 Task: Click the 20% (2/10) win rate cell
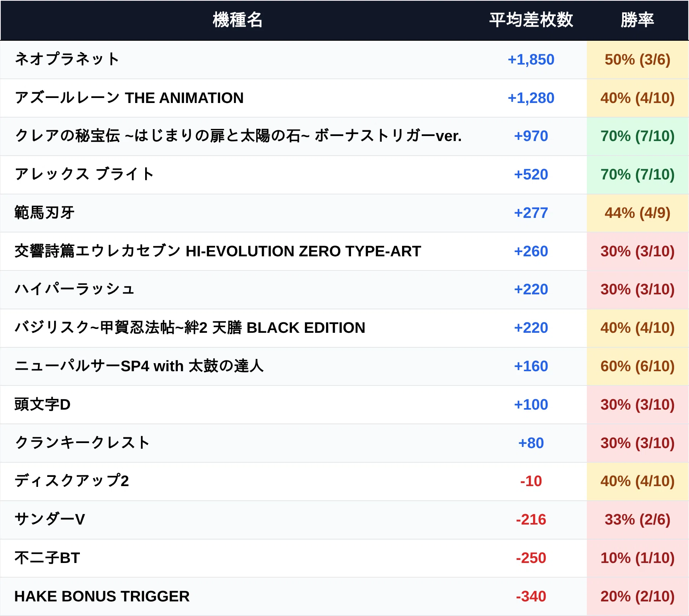(x=638, y=596)
